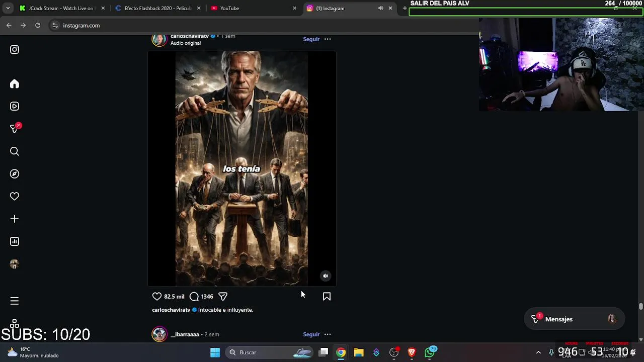The height and width of the screenshot is (362, 644).
Task: Save the post with the bookmark icon
Action: coord(327,296)
